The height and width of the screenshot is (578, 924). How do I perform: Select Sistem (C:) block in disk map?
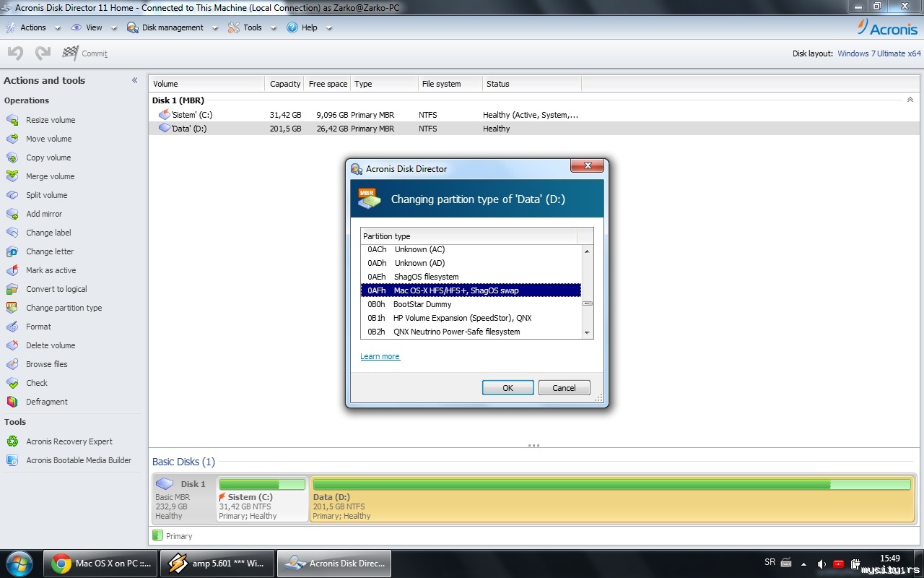[x=262, y=499]
